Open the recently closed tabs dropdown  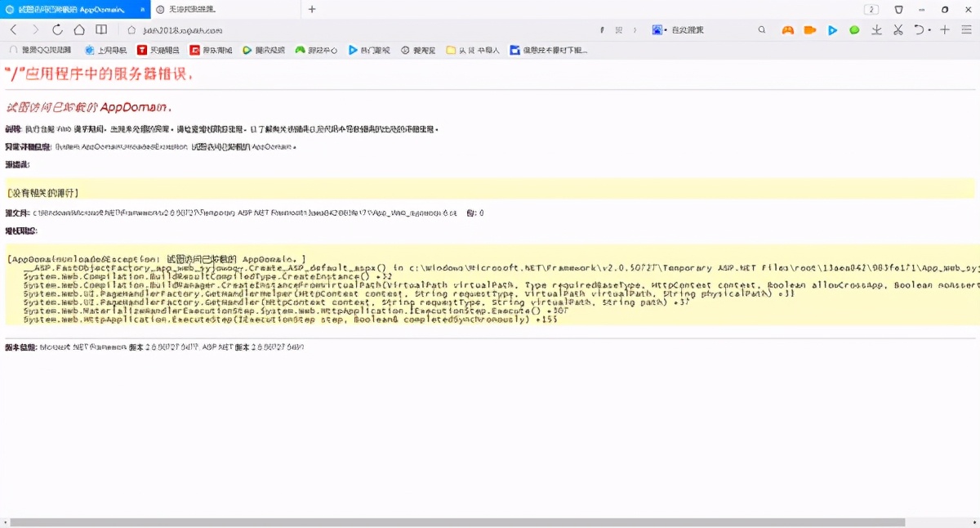pos(921,29)
